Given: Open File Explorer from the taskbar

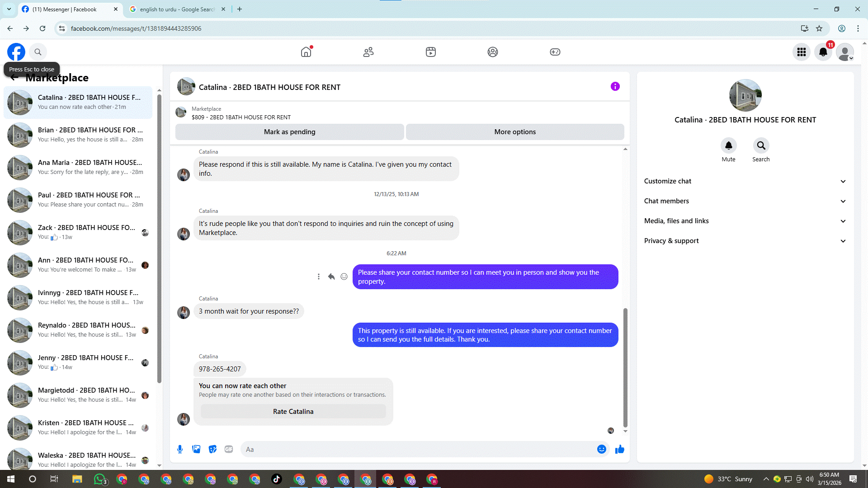Looking at the screenshot, I should point(77,479).
